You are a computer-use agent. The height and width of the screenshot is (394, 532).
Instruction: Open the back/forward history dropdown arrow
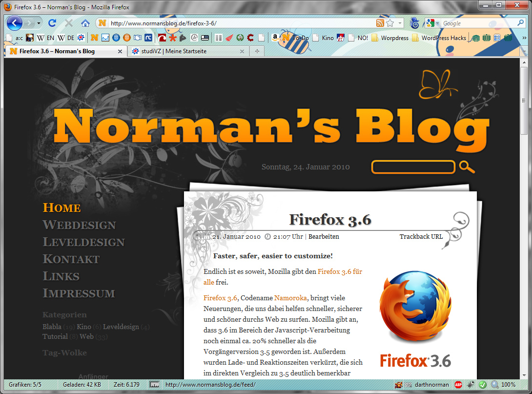(39, 23)
